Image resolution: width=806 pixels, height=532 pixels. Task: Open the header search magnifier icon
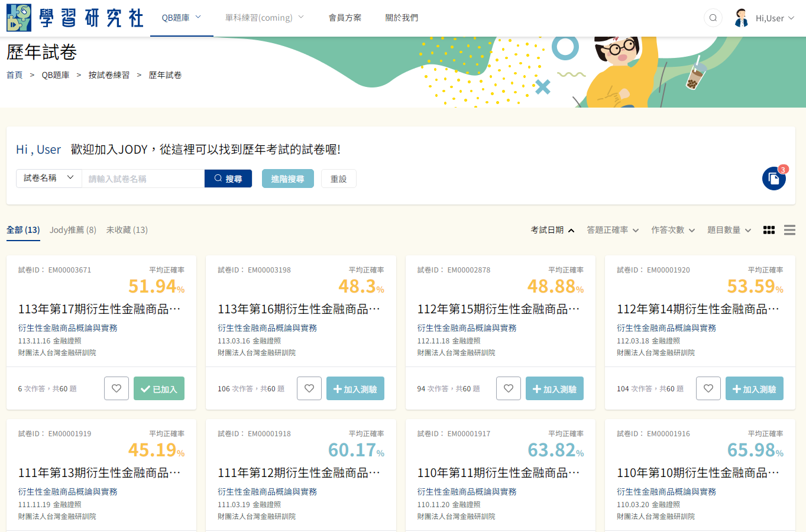(x=713, y=18)
